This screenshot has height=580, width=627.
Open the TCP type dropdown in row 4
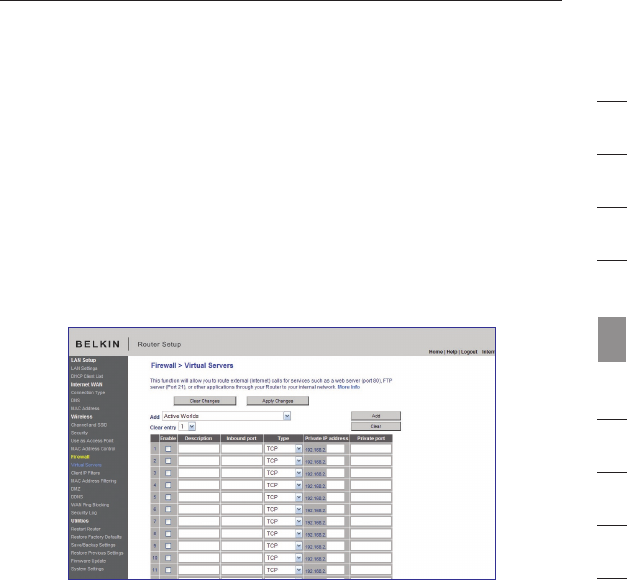click(283, 485)
